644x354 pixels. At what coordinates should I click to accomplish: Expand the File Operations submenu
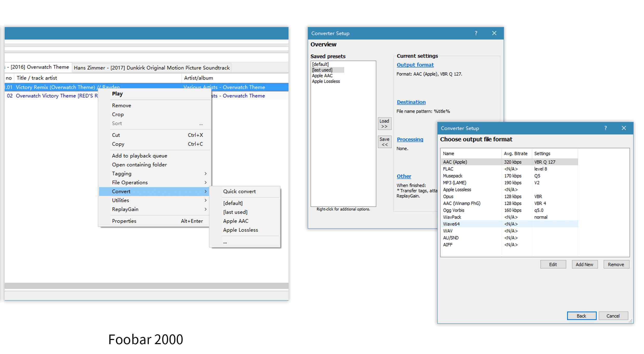(155, 183)
